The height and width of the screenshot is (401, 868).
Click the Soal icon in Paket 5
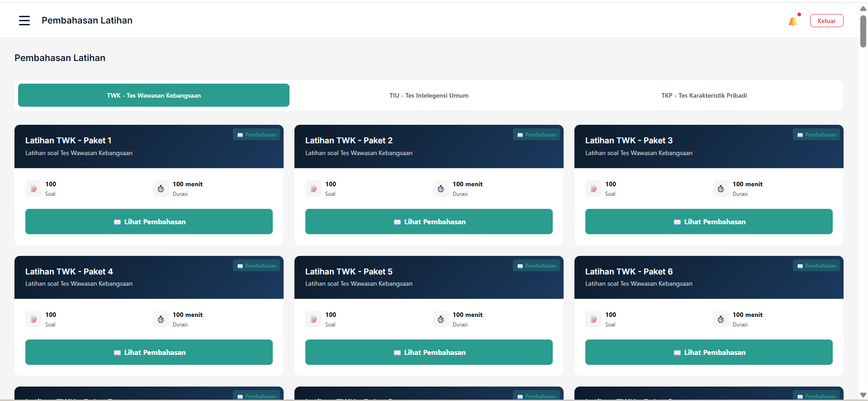(x=313, y=319)
